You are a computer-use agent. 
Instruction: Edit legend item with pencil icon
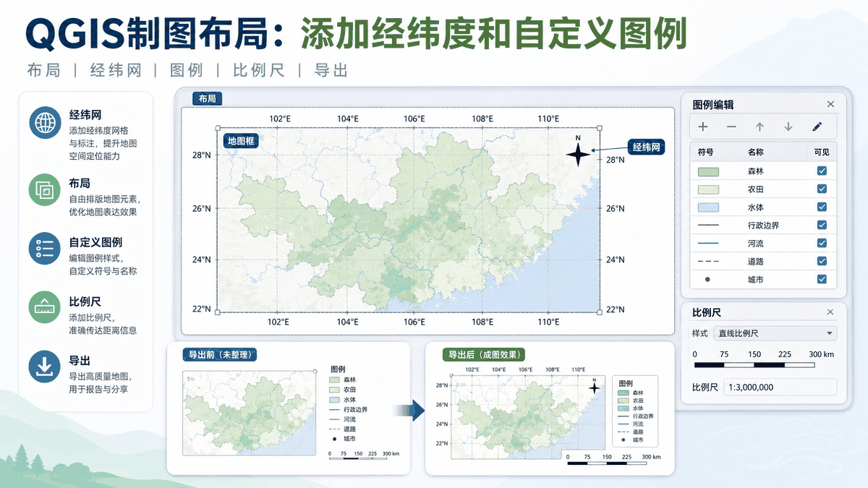point(817,127)
